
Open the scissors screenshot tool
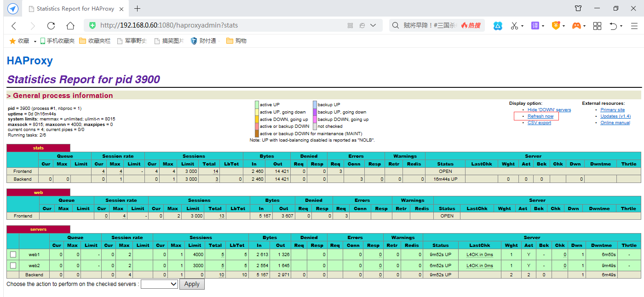coord(514,26)
